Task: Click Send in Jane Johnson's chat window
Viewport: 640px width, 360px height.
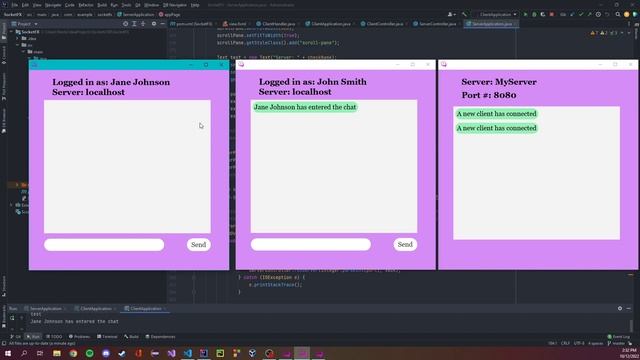Action: (x=198, y=244)
